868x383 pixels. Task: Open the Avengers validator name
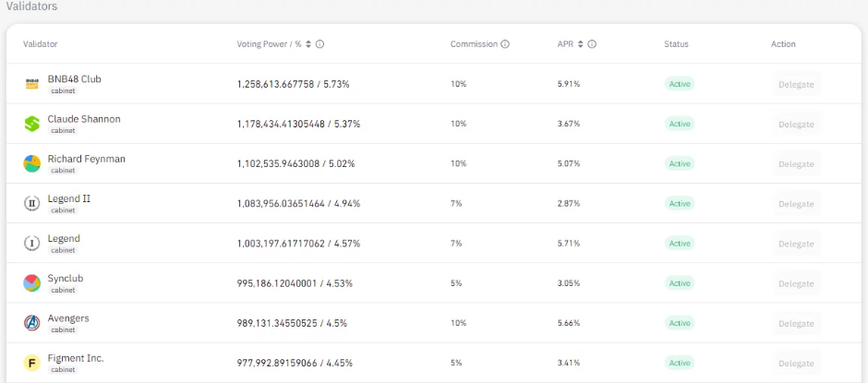pos(68,318)
